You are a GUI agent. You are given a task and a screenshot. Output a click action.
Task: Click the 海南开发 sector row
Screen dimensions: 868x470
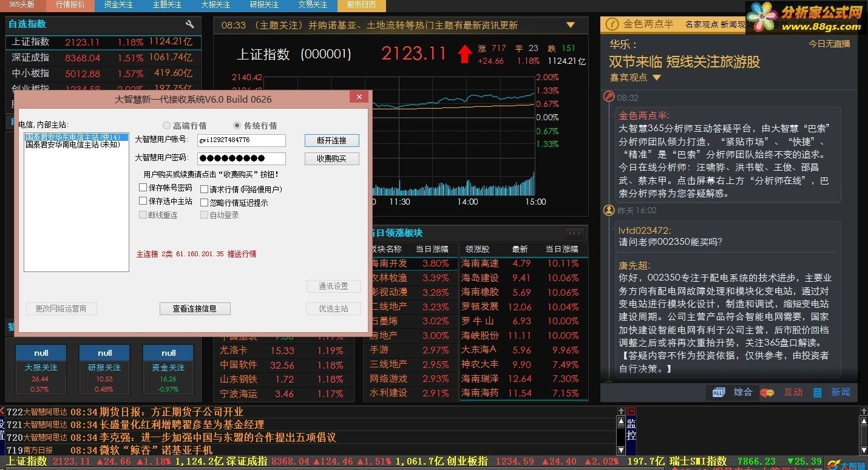click(x=411, y=264)
